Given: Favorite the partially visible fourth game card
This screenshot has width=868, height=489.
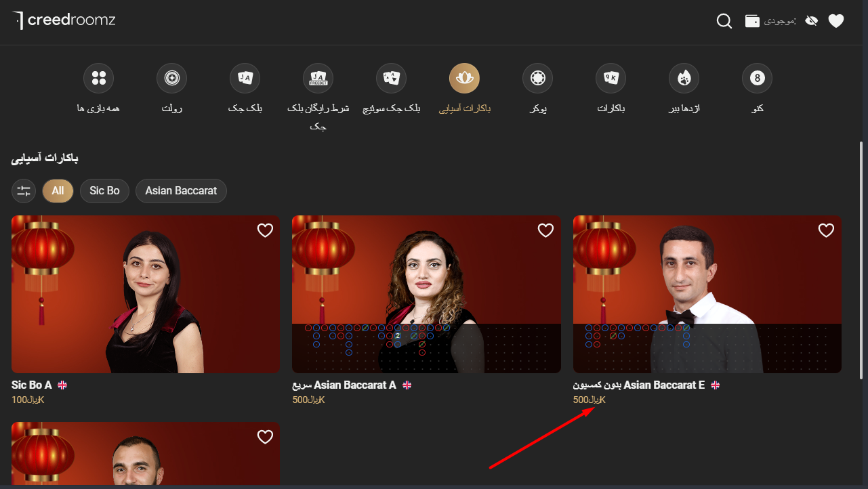Looking at the screenshot, I should (x=265, y=438).
